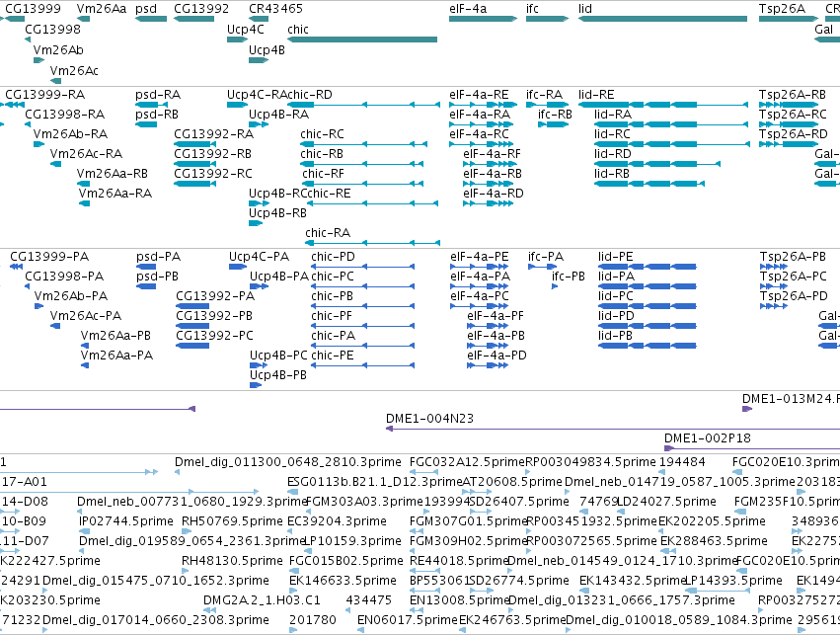
Task: Open the Ucp4B-PB protein label
Action: pos(278,375)
